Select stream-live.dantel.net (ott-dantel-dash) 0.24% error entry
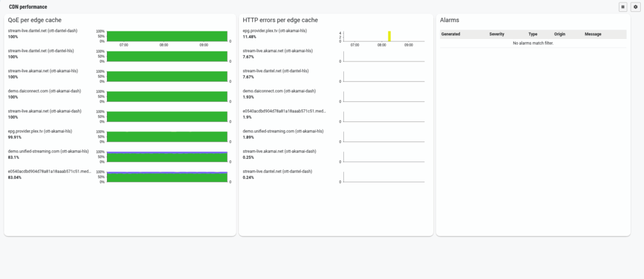Image resolution: width=644 pixels, height=279 pixels. [277, 172]
